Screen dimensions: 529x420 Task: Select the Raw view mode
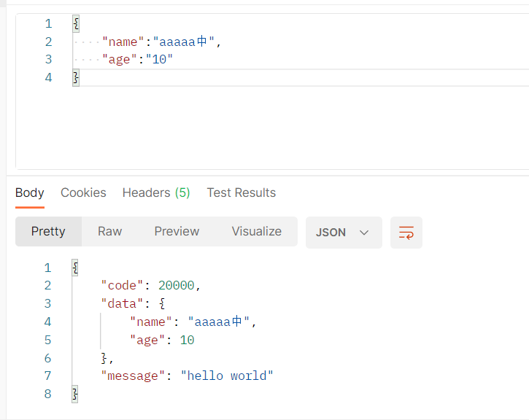[110, 232]
